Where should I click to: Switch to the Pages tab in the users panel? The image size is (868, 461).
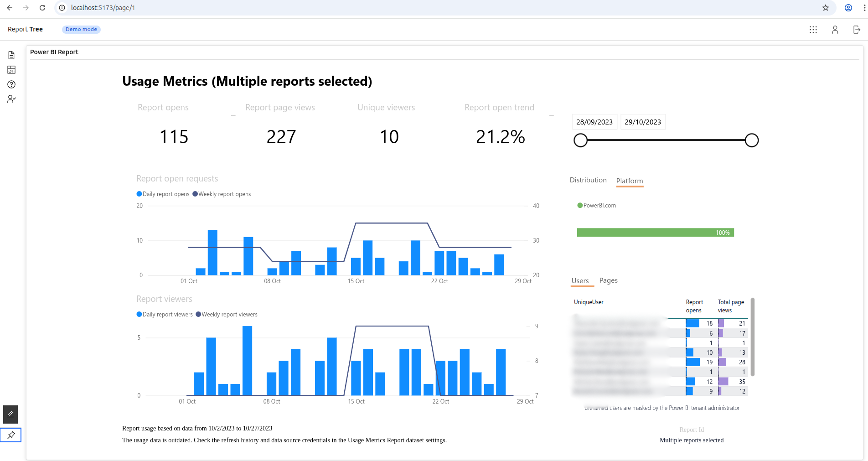(608, 280)
